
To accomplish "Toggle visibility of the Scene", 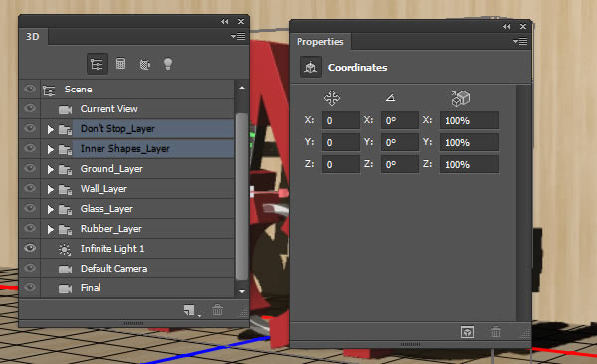I will pos(30,89).
